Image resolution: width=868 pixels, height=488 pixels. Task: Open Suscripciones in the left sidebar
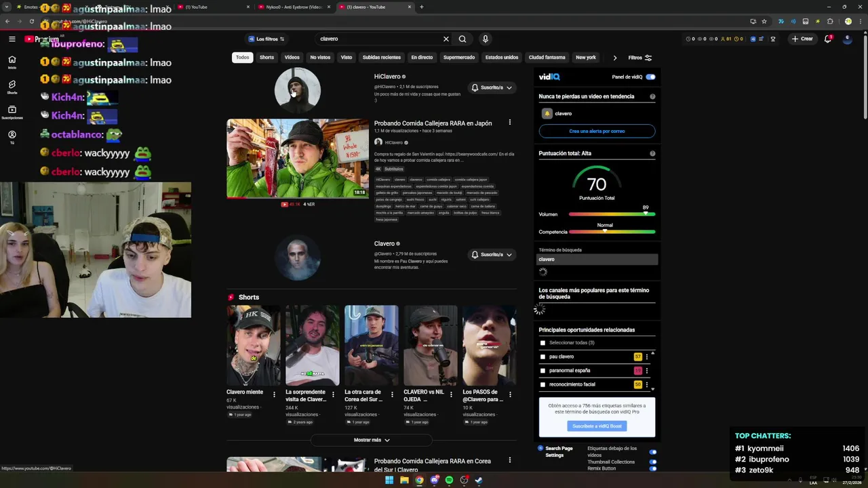(x=12, y=112)
